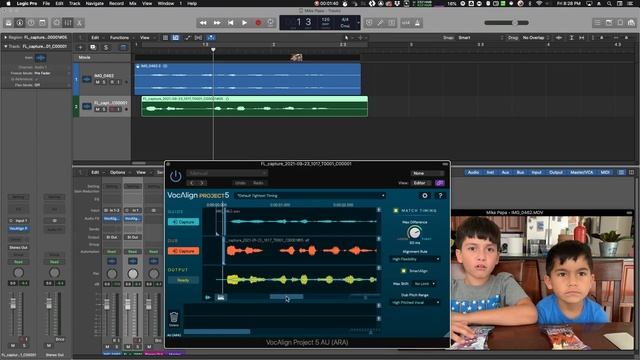Click VocAlign preview play icon
640x360 pixels.
(208, 297)
